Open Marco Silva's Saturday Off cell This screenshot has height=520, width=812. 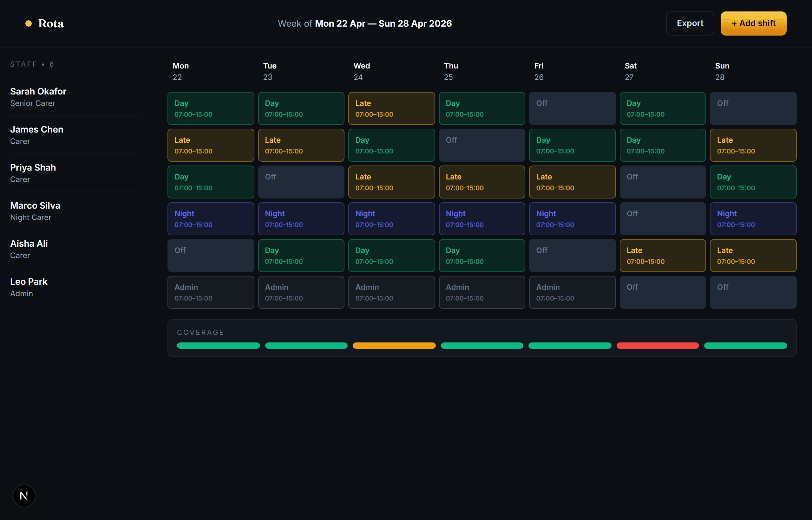(662, 219)
